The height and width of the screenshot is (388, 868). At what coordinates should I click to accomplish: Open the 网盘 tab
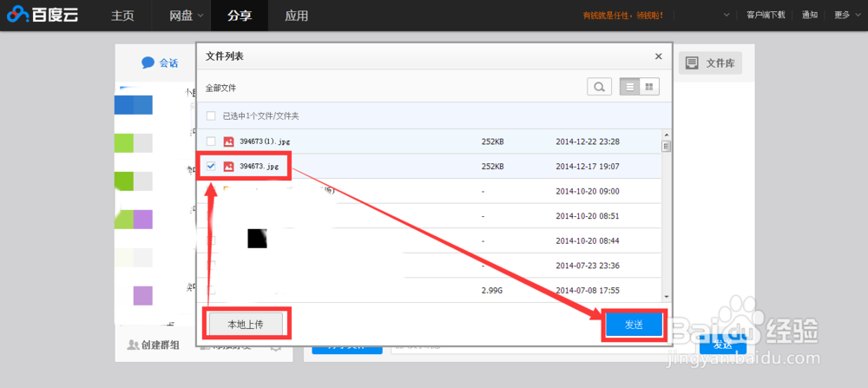(181, 16)
